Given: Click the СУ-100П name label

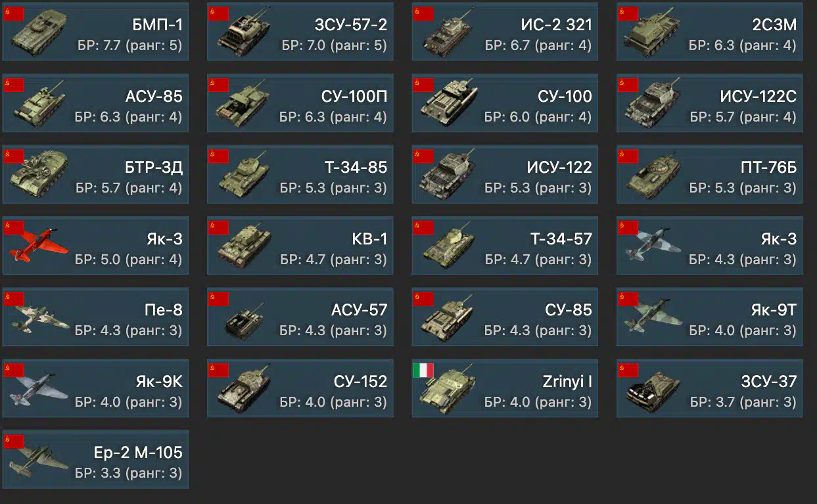Looking at the screenshot, I should click(354, 97).
